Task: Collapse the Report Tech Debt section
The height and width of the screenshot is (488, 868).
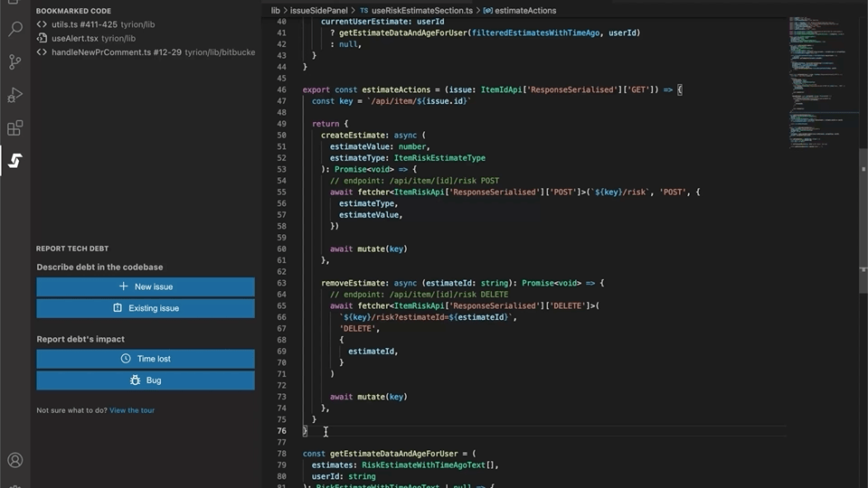Action: [72, 249]
